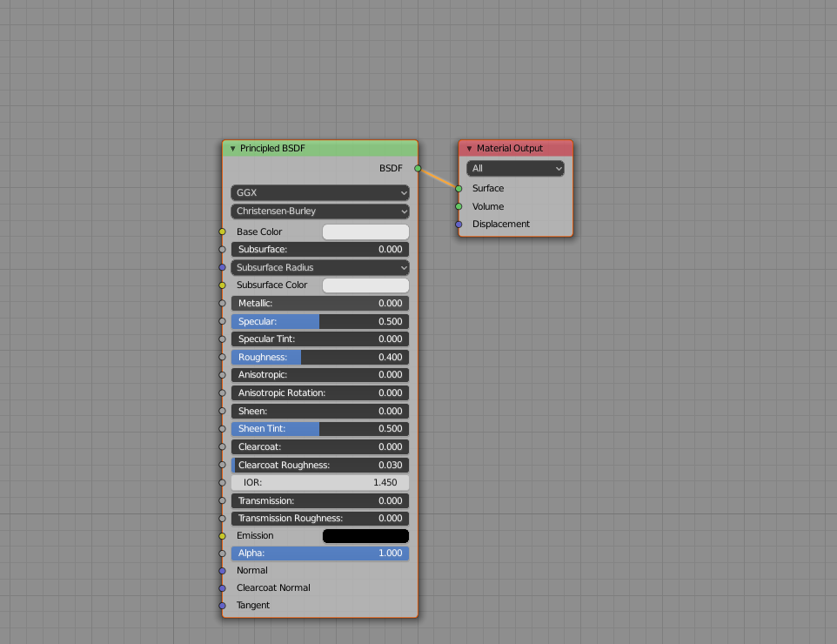Open the Christensen-Burley subsurface method dropdown
This screenshot has height=644, width=837.
320,211
